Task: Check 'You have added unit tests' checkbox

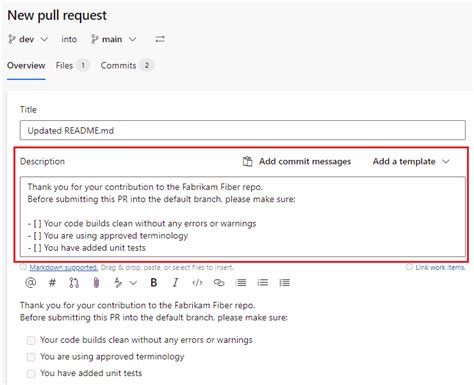Action: [31, 373]
